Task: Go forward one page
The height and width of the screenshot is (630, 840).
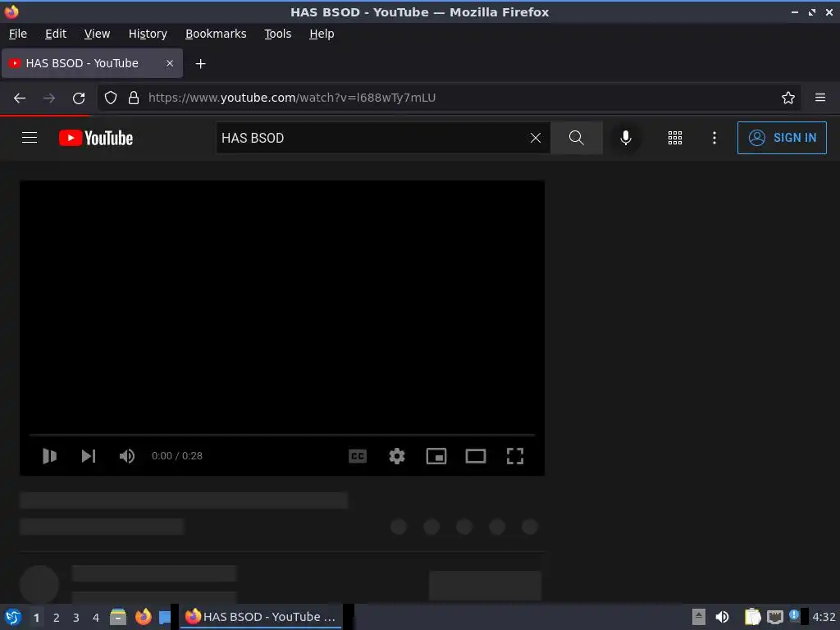Action: [49, 98]
